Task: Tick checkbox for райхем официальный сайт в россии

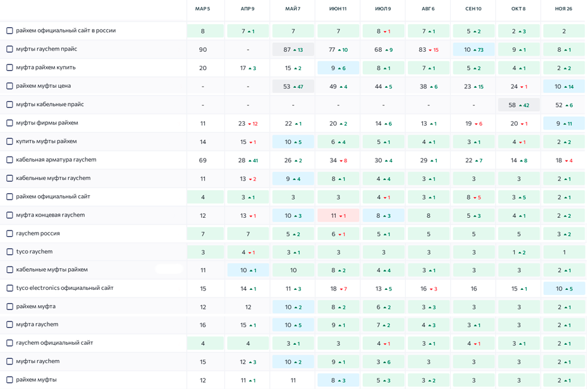Action: (x=9, y=31)
